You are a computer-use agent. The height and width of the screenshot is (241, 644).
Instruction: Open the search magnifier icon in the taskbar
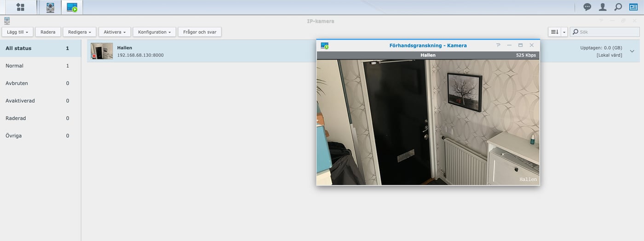pos(618,7)
